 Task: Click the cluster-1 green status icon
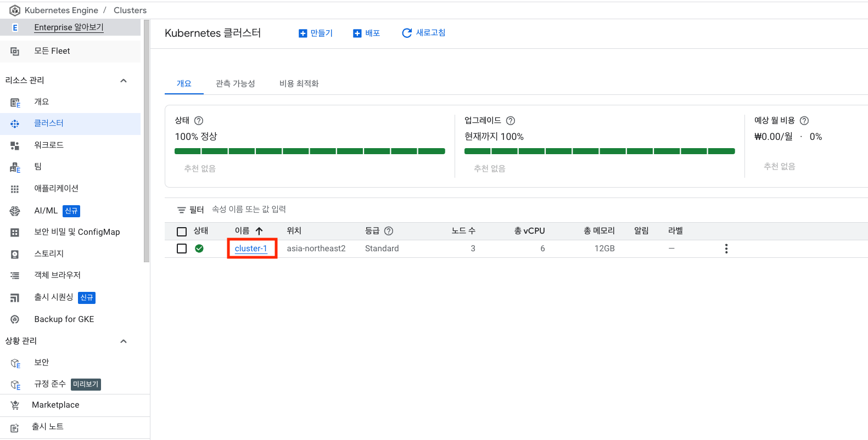199,249
